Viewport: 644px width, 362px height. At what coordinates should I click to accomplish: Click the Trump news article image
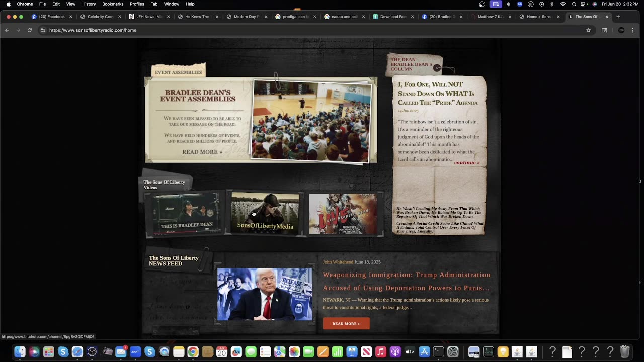tap(265, 294)
